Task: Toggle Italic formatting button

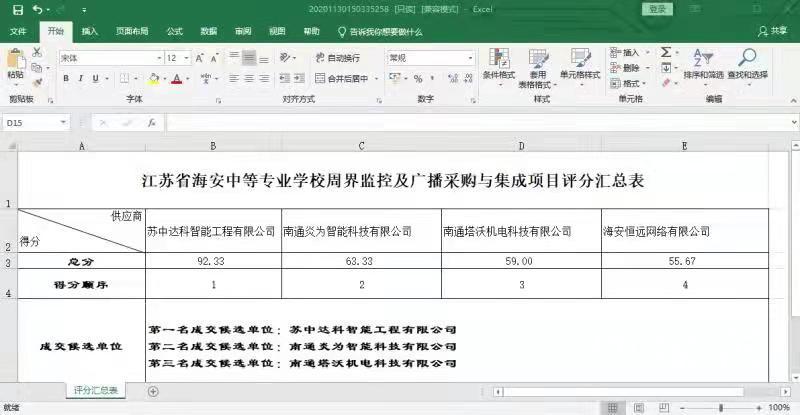Action: (82, 79)
